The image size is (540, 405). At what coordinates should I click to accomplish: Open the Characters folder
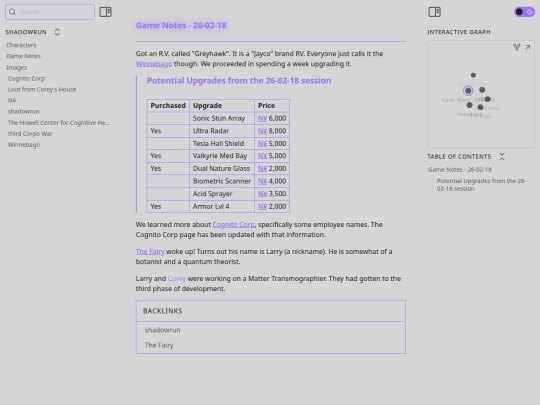(21, 45)
